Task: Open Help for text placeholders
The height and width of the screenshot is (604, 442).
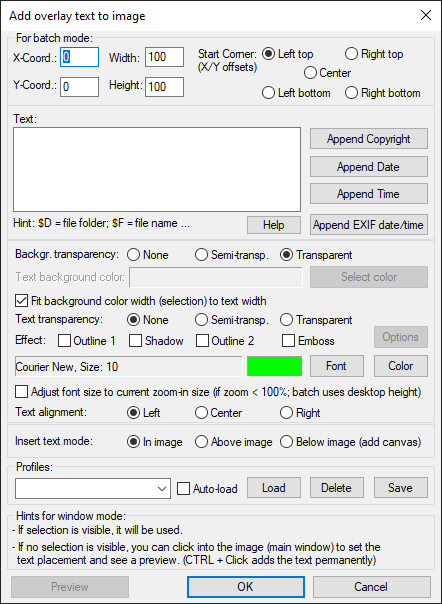Action: 274,225
